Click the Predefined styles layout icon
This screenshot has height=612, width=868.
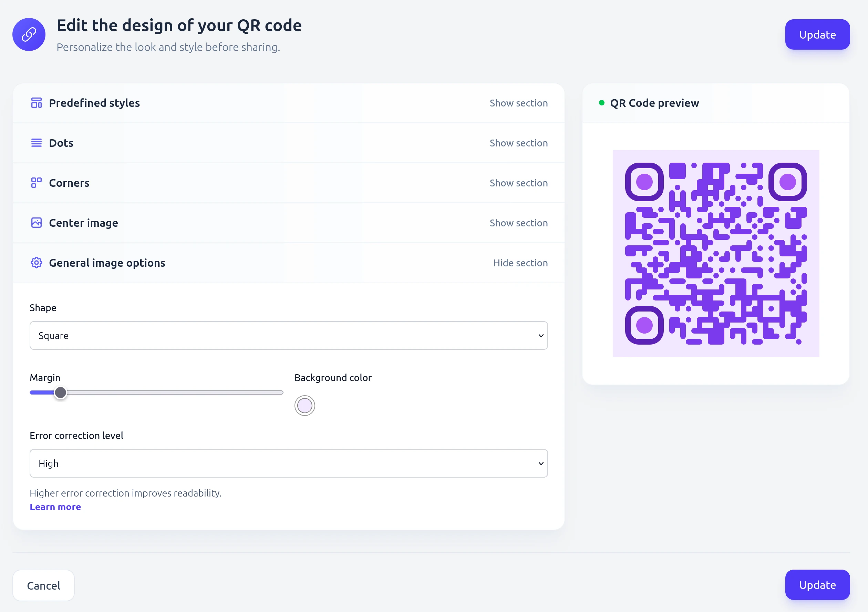tap(36, 103)
